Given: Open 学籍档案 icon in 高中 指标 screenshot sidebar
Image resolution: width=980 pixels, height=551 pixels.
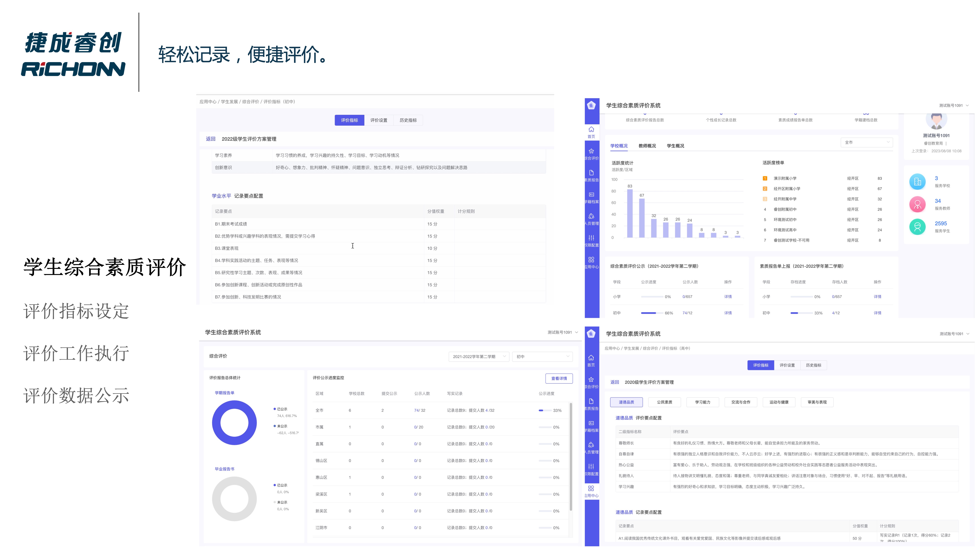Looking at the screenshot, I should tap(591, 423).
